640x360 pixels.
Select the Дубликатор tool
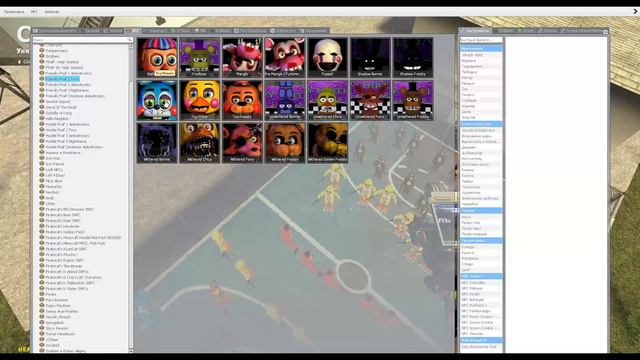click(481, 153)
